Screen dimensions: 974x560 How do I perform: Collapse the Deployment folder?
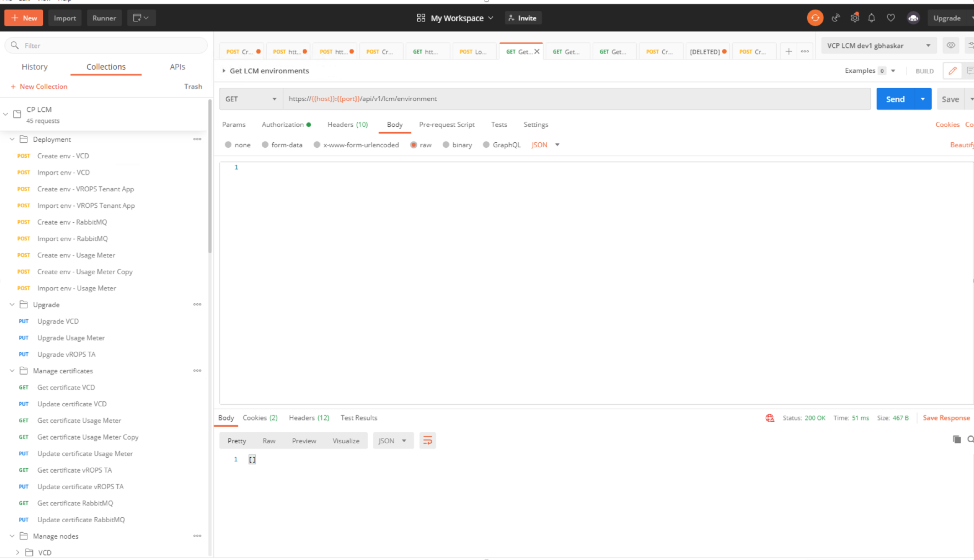click(x=12, y=140)
